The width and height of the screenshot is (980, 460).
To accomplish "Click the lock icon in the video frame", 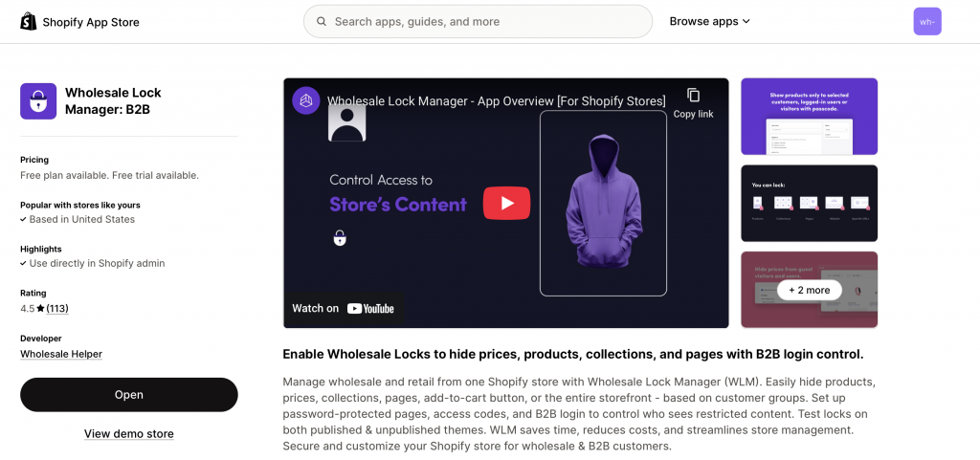I will (340, 238).
